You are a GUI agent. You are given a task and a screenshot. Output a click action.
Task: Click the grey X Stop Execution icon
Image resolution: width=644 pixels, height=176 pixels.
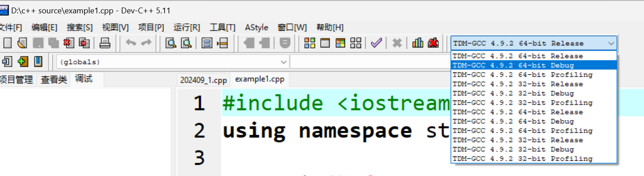[397, 43]
